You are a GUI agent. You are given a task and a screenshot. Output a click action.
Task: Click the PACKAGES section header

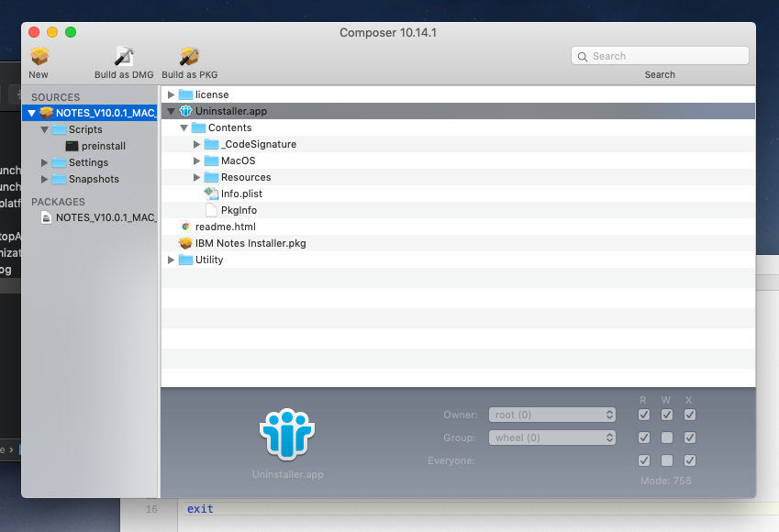click(58, 202)
